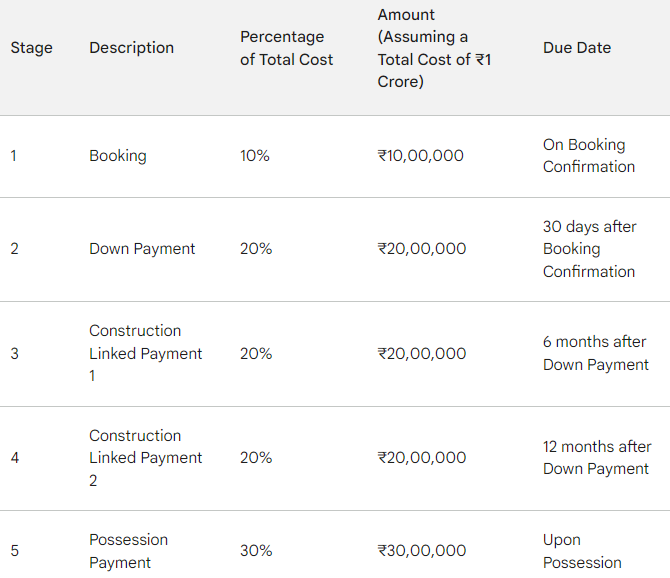This screenshot has height=578, width=670.
Task: Click the Upon Possession due date
Action: coord(582,551)
